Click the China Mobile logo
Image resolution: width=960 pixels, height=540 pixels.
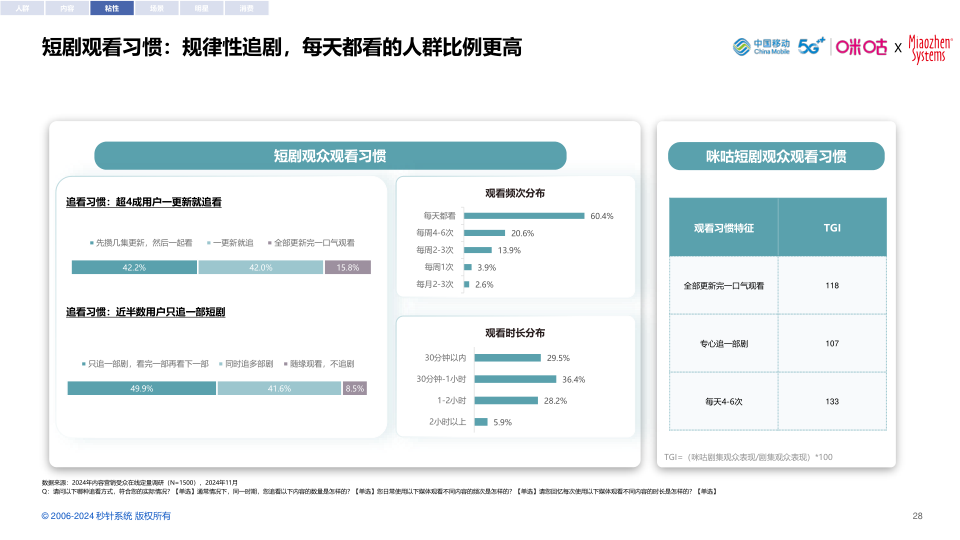[761, 47]
